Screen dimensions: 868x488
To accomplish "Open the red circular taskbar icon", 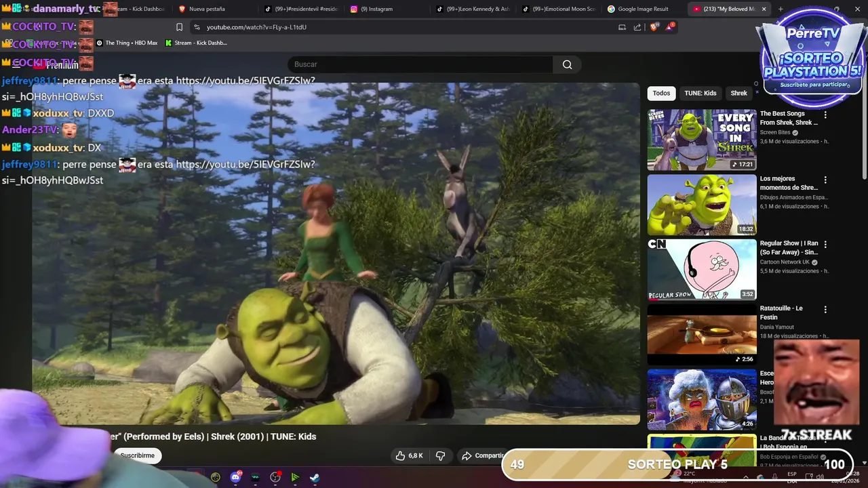I will [275, 477].
